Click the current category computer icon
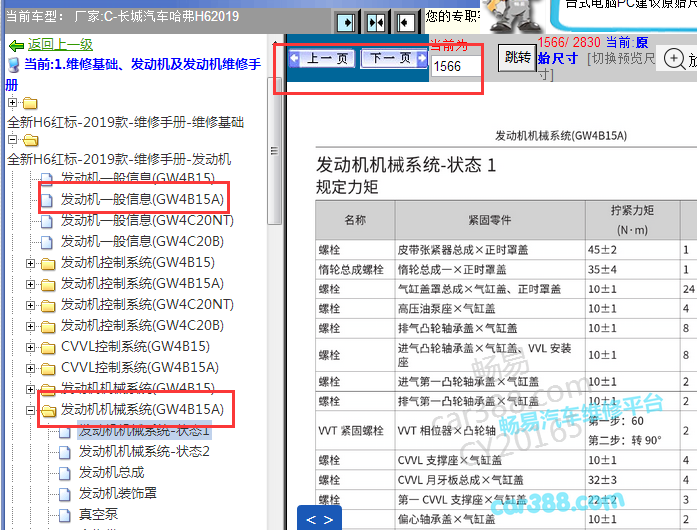This screenshot has height=530, width=697. click(x=14, y=65)
